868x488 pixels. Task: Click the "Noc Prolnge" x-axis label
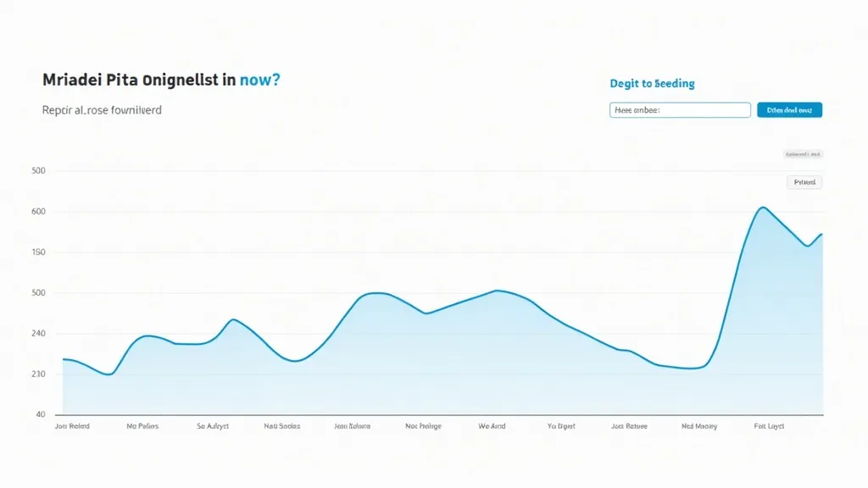(x=423, y=426)
